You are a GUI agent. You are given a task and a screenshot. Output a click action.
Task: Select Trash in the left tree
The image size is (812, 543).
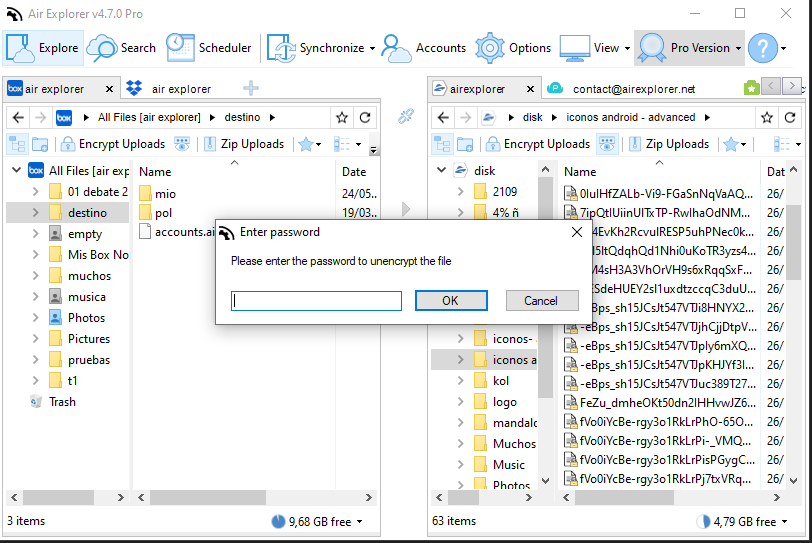click(62, 402)
